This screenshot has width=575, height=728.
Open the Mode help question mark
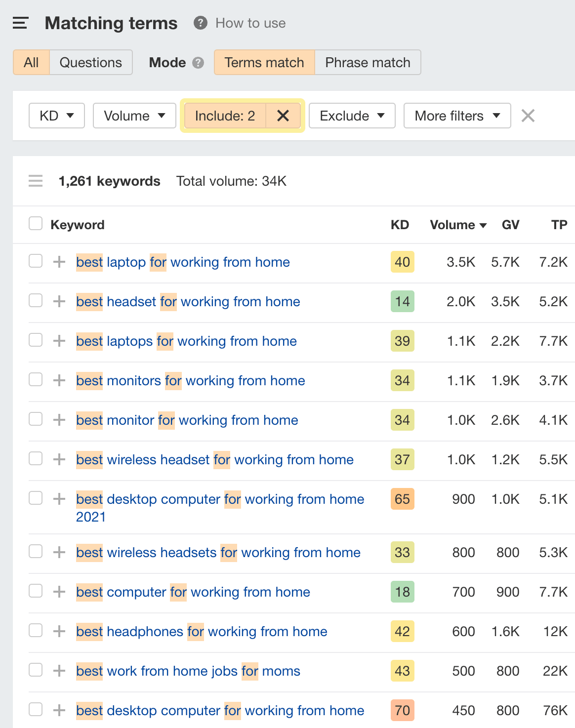tap(198, 62)
